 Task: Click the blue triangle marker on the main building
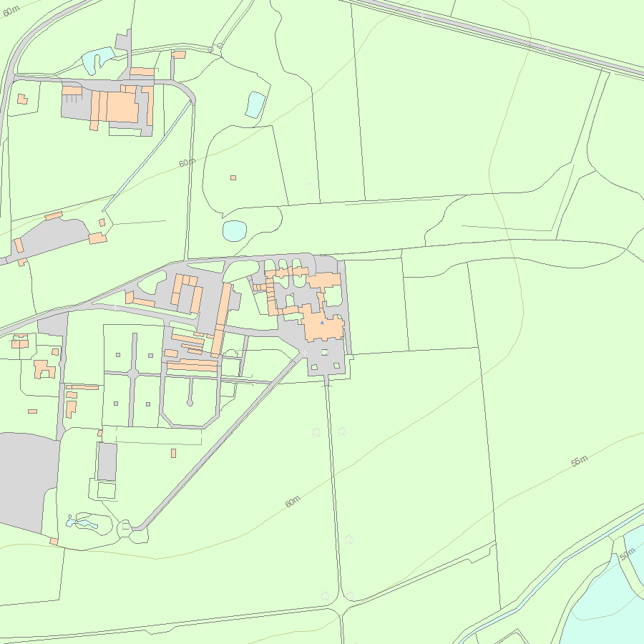322,323
